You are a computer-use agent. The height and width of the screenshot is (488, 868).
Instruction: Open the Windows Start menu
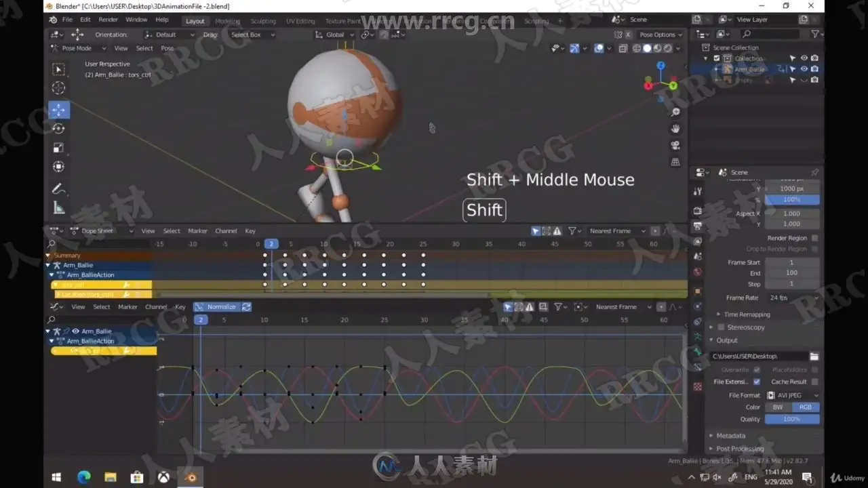(x=56, y=477)
